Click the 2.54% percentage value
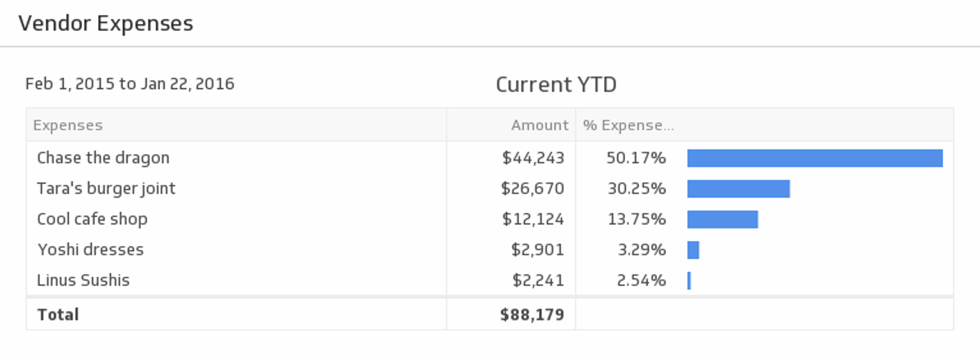 click(641, 281)
